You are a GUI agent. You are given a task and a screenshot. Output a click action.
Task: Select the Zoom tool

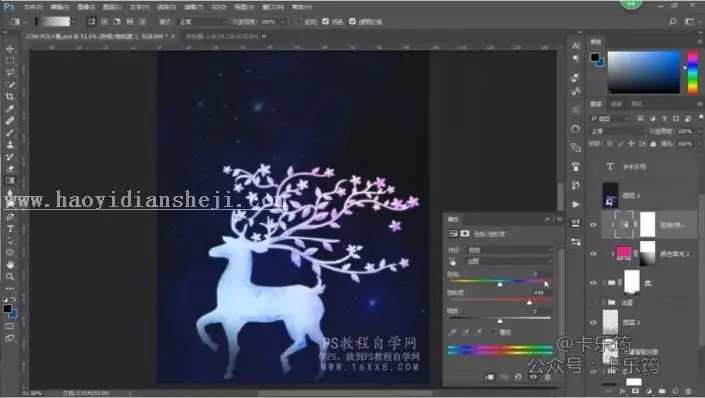click(10, 276)
